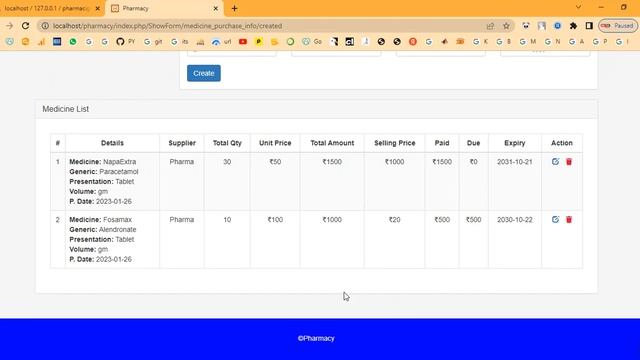
Task: Delete the Fosamax medicine row
Action: (569, 220)
